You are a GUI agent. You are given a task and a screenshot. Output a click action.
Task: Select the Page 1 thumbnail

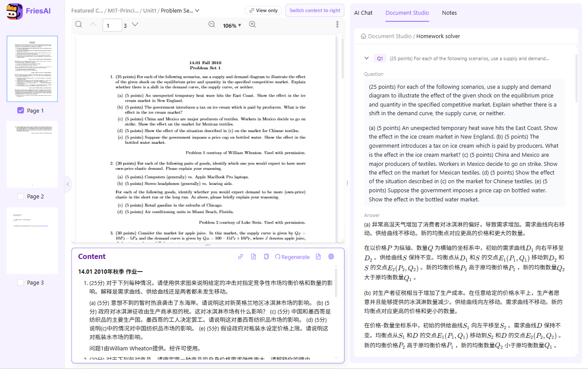coord(32,69)
